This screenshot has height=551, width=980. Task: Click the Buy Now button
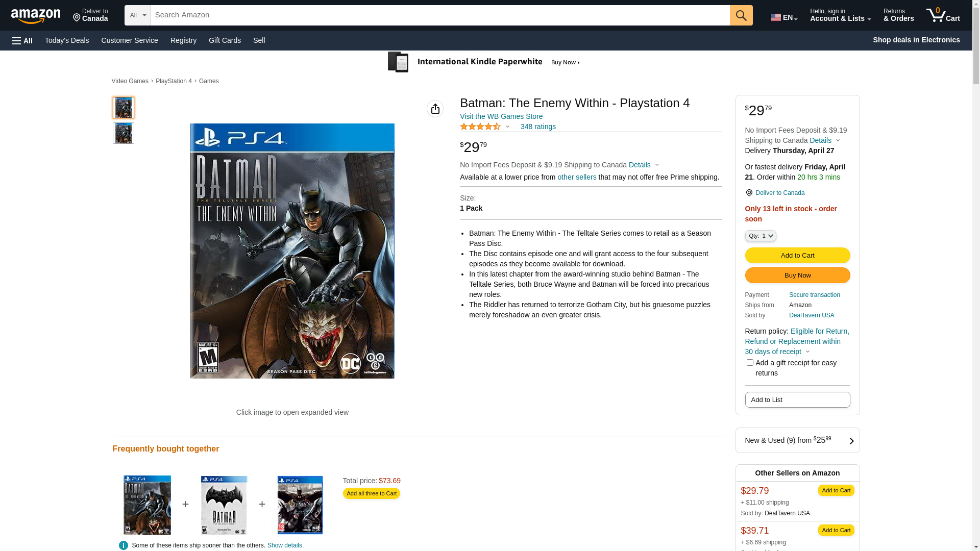pyautogui.click(x=797, y=275)
